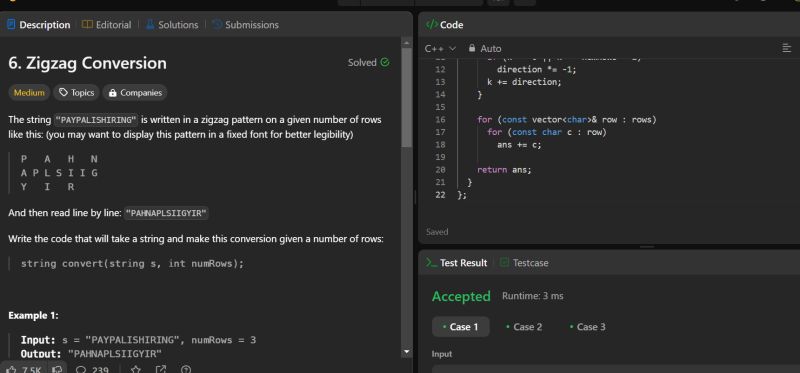Star the problem as favorite
Viewport: 800px width, 373px height.
click(x=136, y=369)
